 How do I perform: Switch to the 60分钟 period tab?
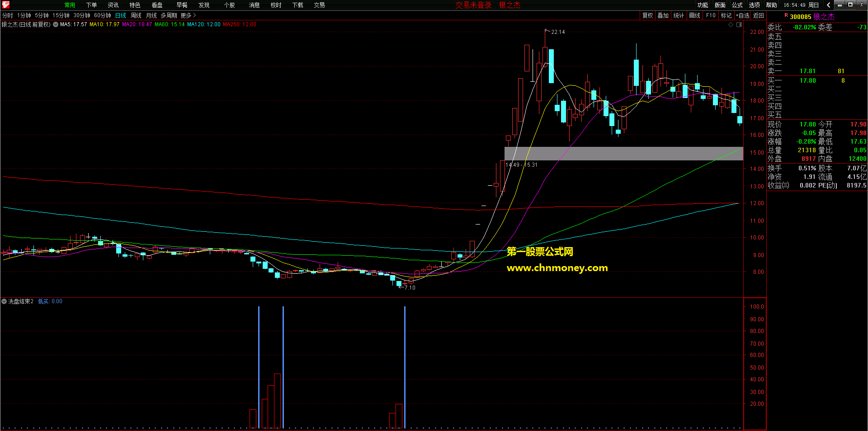(x=103, y=15)
